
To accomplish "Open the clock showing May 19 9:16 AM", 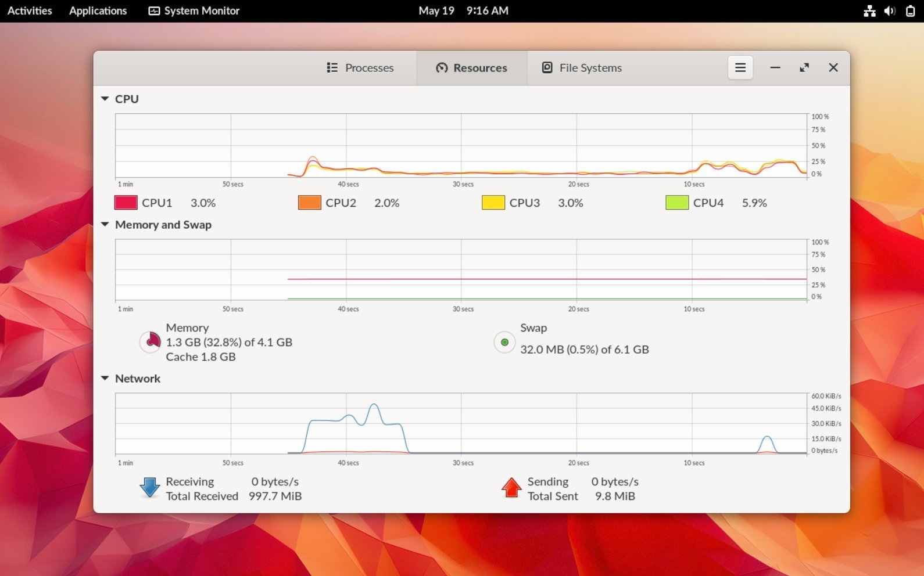I will [x=463, y=11].
